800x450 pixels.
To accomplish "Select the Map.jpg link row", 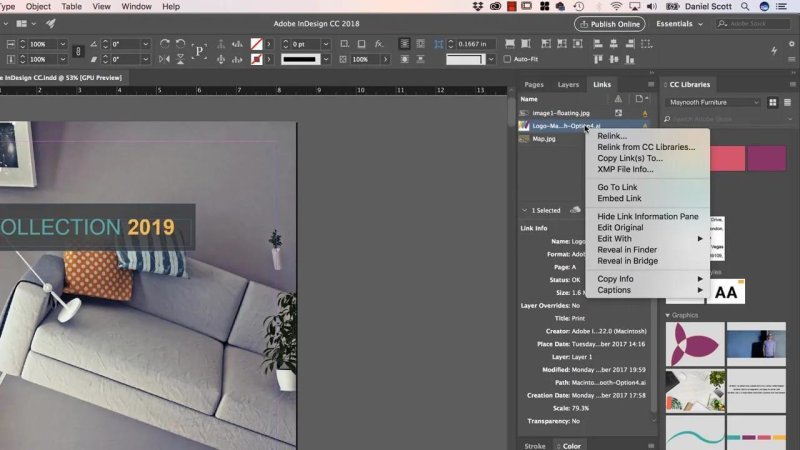I will (551, 139).
